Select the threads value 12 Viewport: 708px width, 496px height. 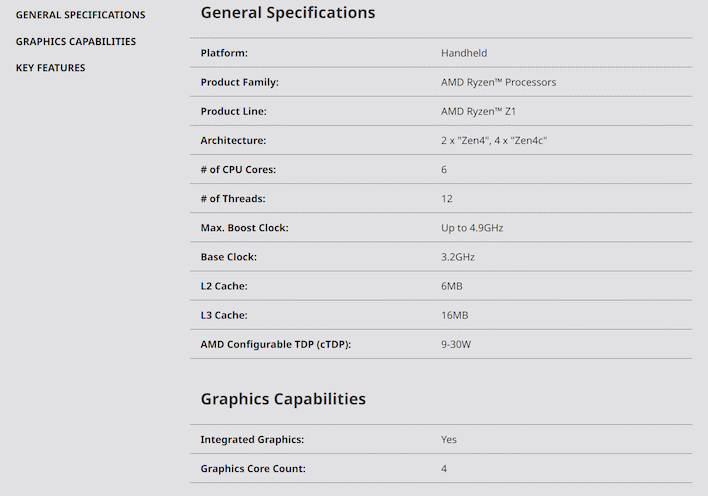[447, 199]
